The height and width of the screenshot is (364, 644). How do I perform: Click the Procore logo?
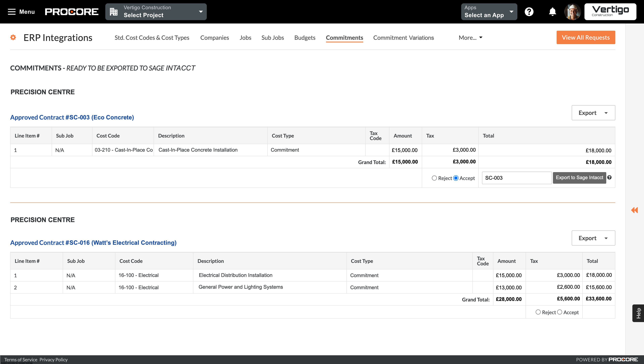tap(71, 11)
